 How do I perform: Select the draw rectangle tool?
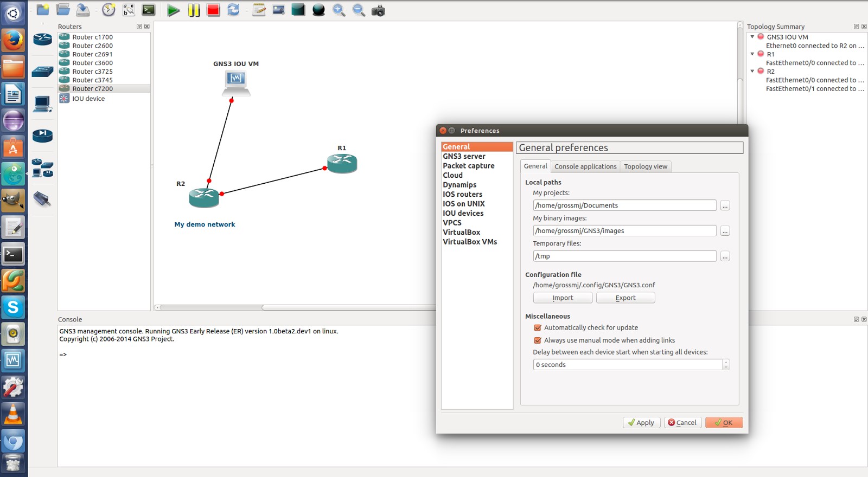click(x=298, y=10)
